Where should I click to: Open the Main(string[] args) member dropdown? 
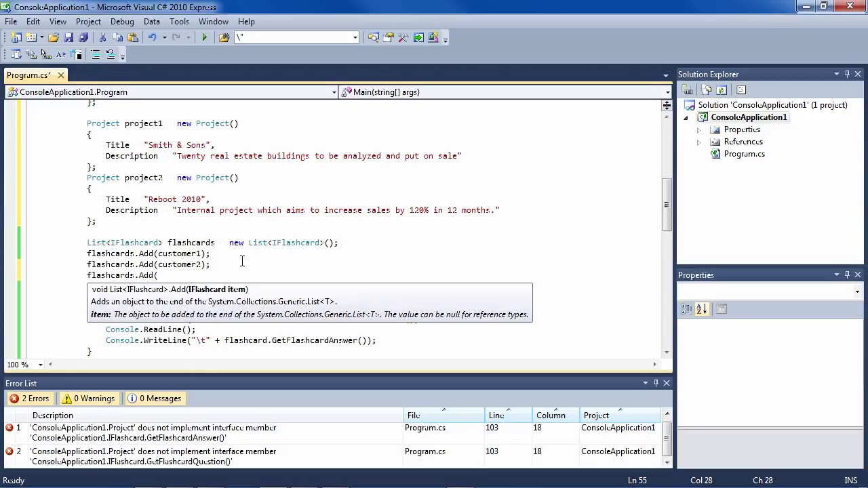point(667,92)
